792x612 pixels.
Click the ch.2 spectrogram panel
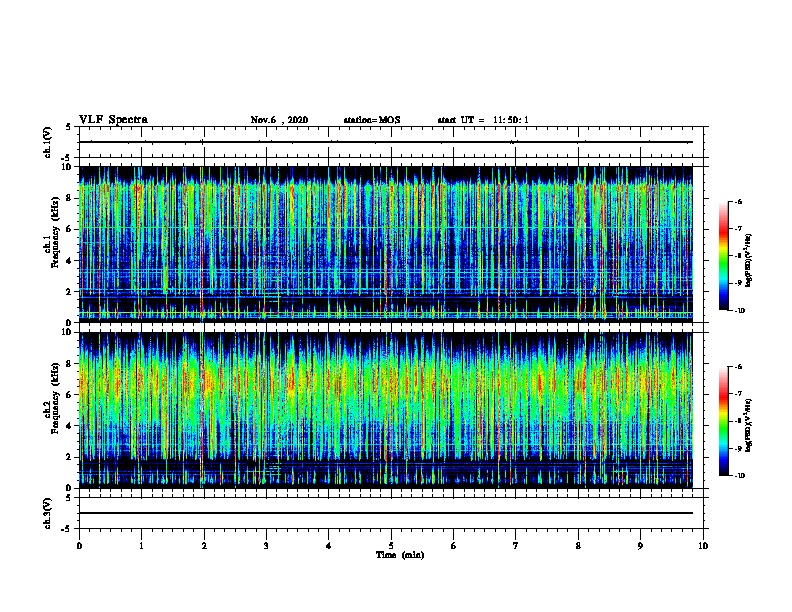pyautogui.click(x=386, y=410)
